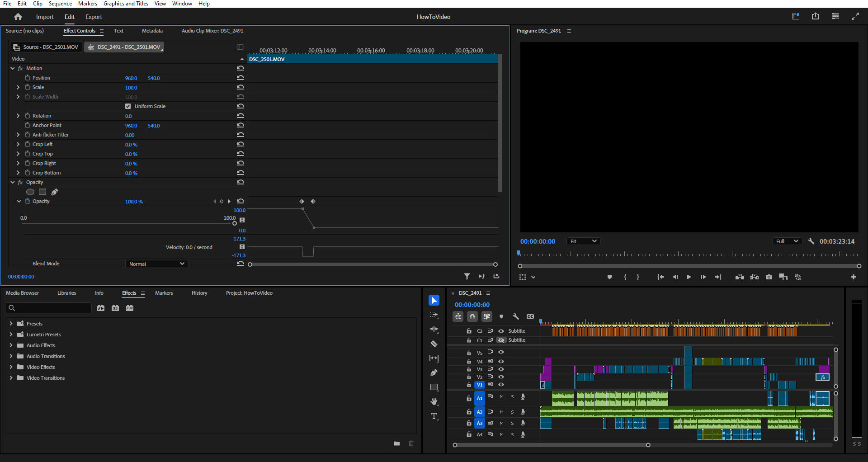
Task: Uncheck the Uniform Scale checkbox
Action: tap(128, 106)
